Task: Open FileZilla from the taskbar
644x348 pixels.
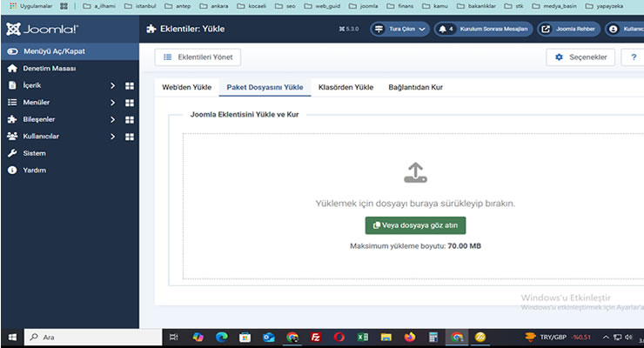Action: point(315,338)
